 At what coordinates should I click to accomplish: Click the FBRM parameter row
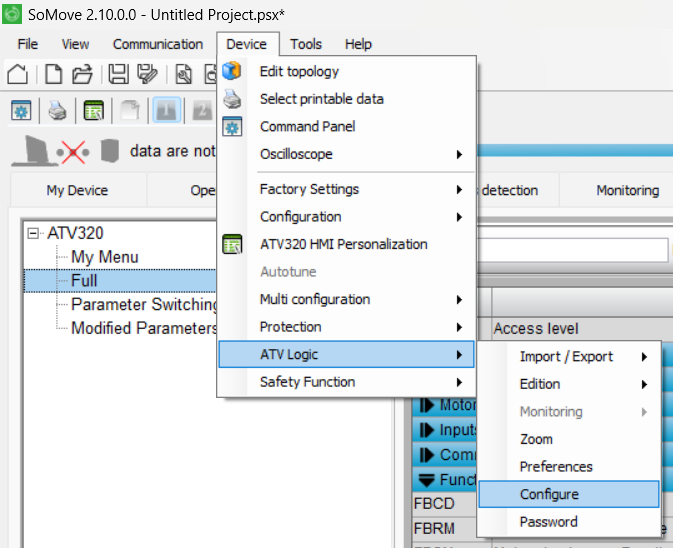pos(445,528)
